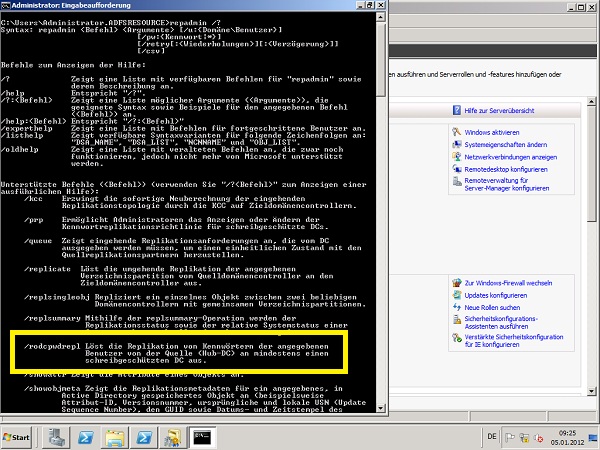
Task: Click the Neue Rollen suchen icon
Action: pos(457,307)
